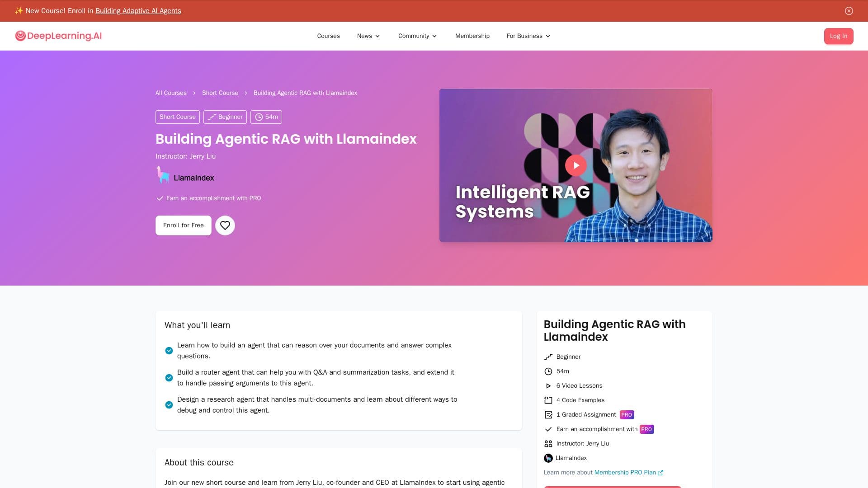Screen dimensions: 868x488
Task: Open the Short Course breadcrumb link
Action: click(220, 93)
